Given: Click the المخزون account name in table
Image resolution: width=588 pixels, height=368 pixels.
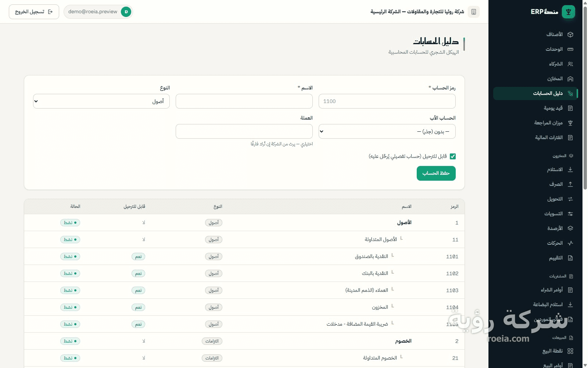Looking at the screenshot, I should coord(380,307).
